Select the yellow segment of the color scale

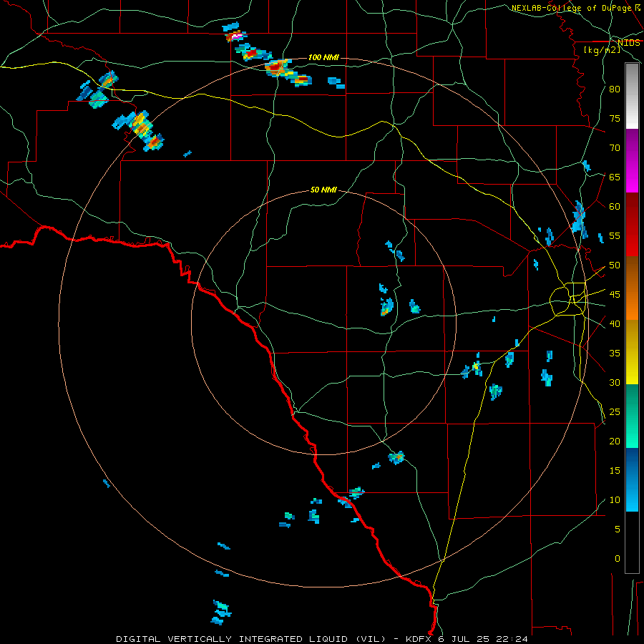pyautogui.click(x=632, y=352)
